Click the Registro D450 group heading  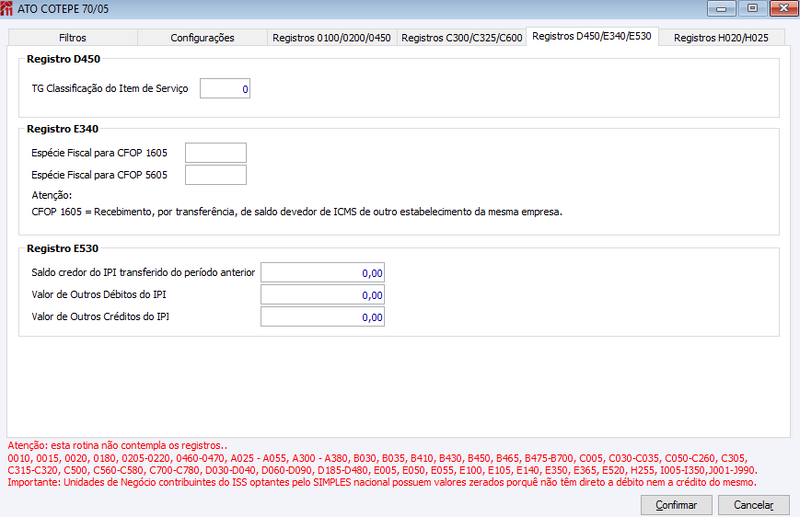pos(64,59)
